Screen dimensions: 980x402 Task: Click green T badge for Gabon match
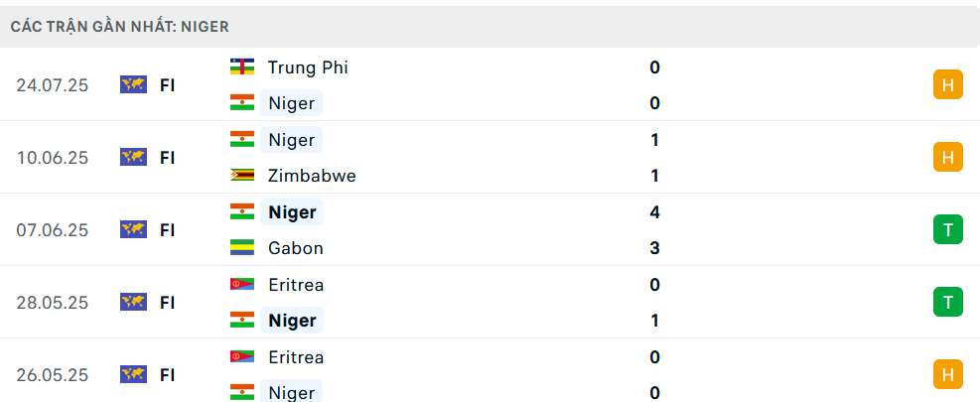coord(947,230)
